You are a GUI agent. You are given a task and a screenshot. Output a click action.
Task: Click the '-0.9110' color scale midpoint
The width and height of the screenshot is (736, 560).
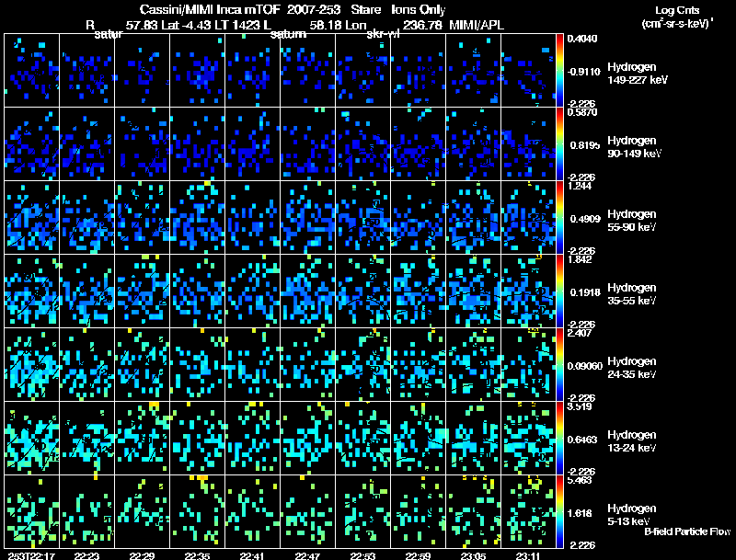coord(584,72)
